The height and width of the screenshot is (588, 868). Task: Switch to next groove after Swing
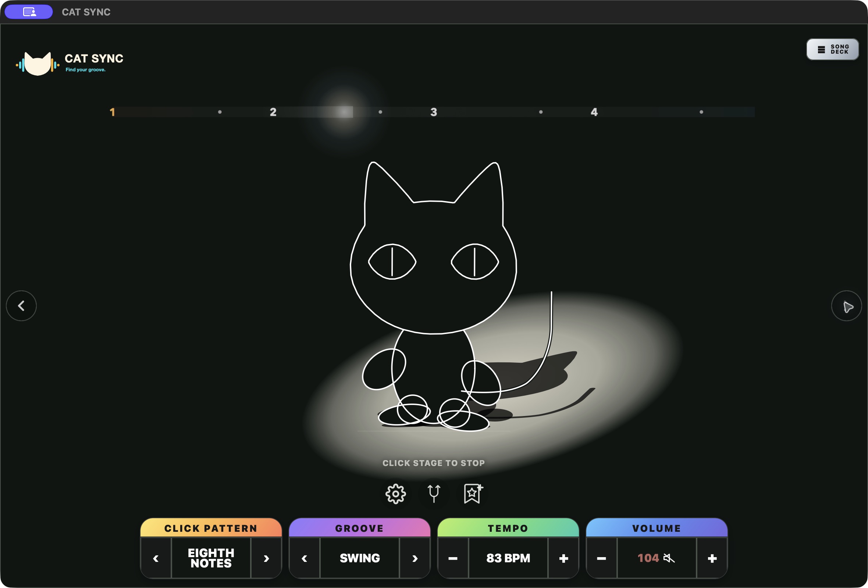(x=415, y=558)
